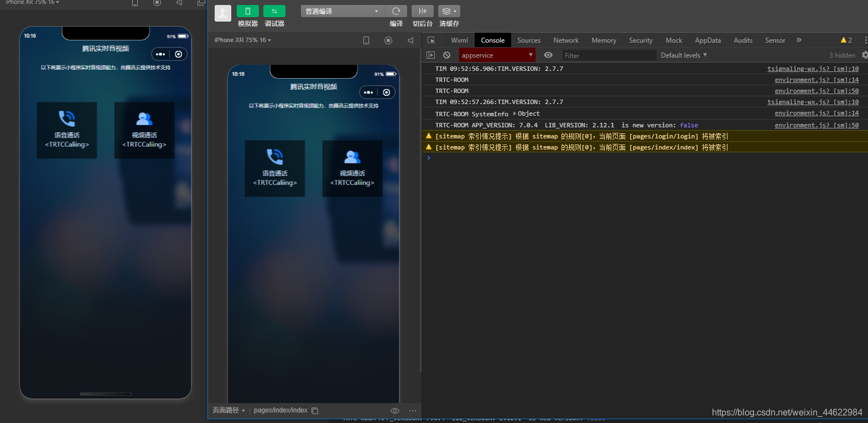Tap 语音通话 card in the floating simulator window
The height and width of the screenshot is (423, 868).
tap(67, 130)
